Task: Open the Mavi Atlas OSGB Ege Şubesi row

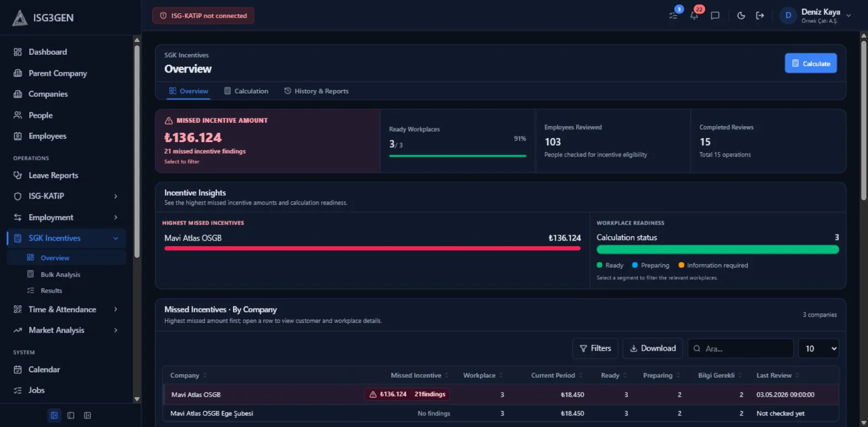Action: coord(500,413)
